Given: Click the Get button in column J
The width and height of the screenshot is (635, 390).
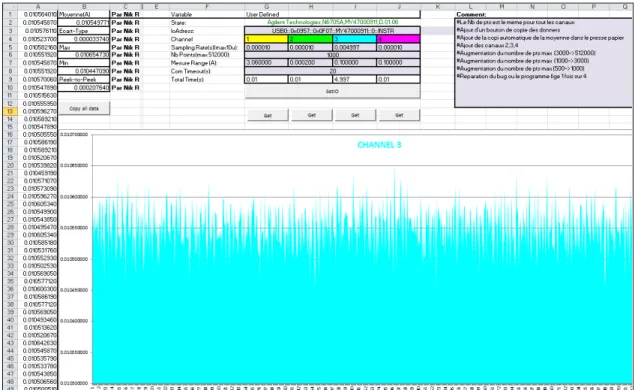Looking at the screenshot, I should pos(399,115).
